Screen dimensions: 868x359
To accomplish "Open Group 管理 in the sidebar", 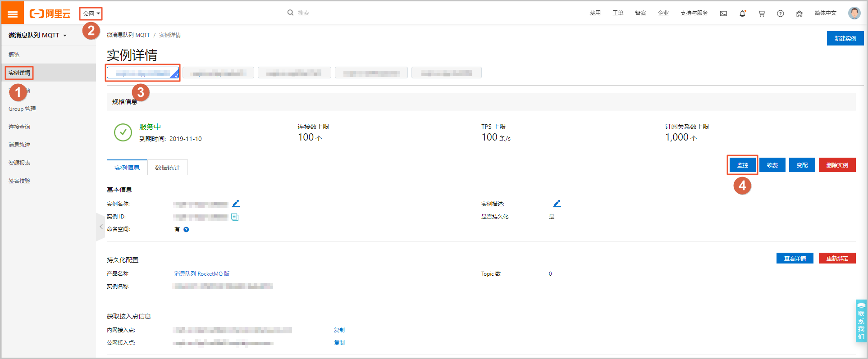I will (22, 109).
